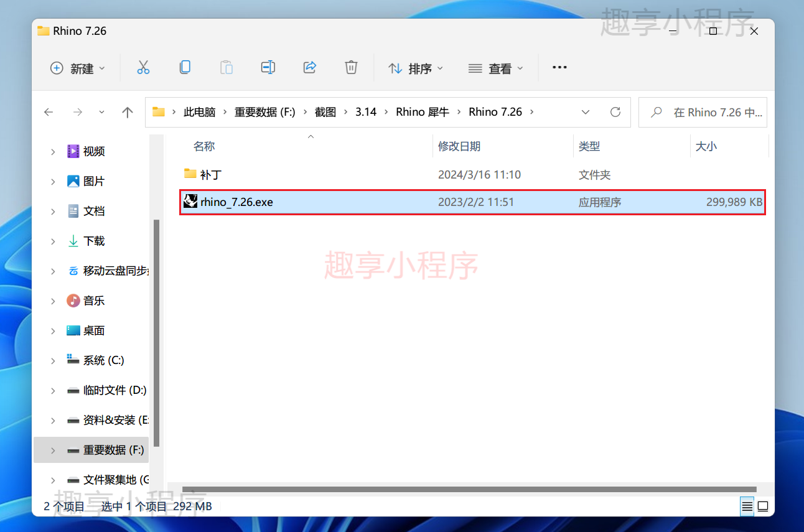
Task: Click the Paste clipboard icon
Action: [227, 67]
